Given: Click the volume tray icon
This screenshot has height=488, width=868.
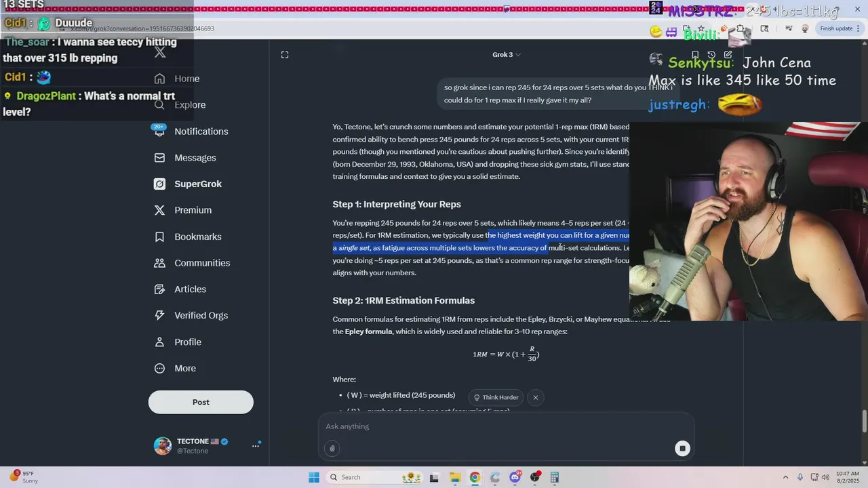Looking at the screenshot, I should [825, 477].
